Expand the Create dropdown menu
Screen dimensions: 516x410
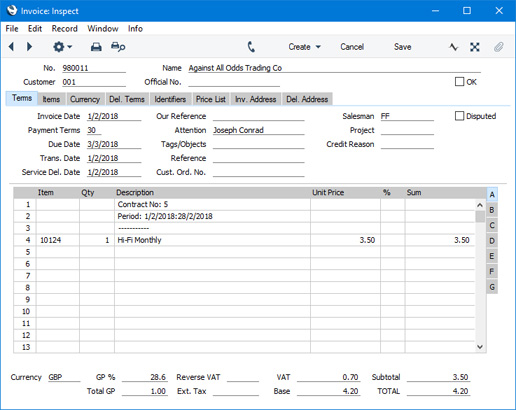[x=305, y=47]
